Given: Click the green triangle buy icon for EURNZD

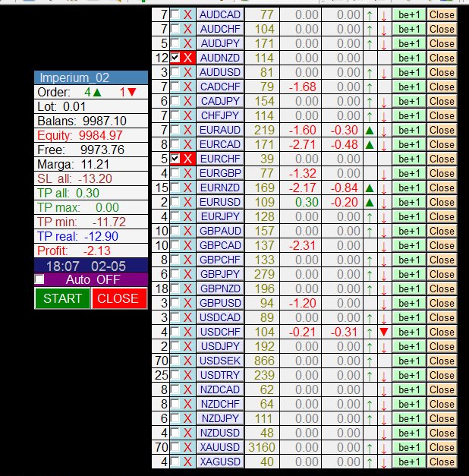Looking at the screenshot, I should pos(370,188).
